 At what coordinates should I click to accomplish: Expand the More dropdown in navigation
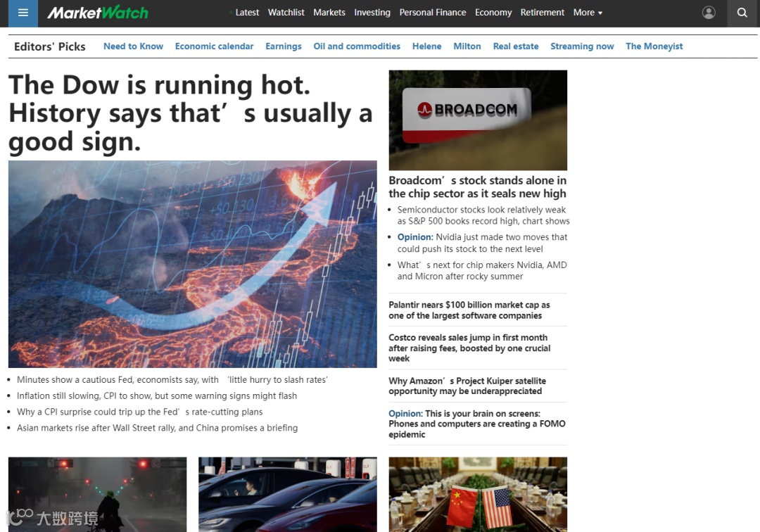click(588, 13)
